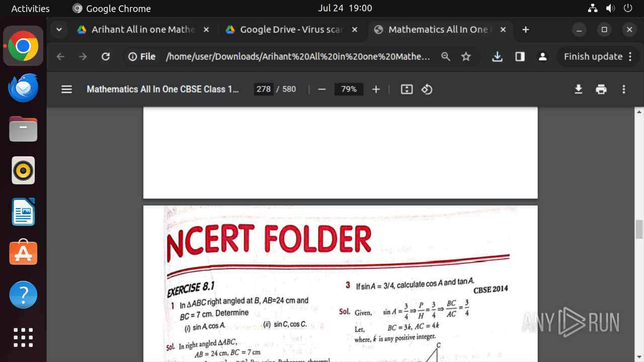Go back to previous page

60,57
